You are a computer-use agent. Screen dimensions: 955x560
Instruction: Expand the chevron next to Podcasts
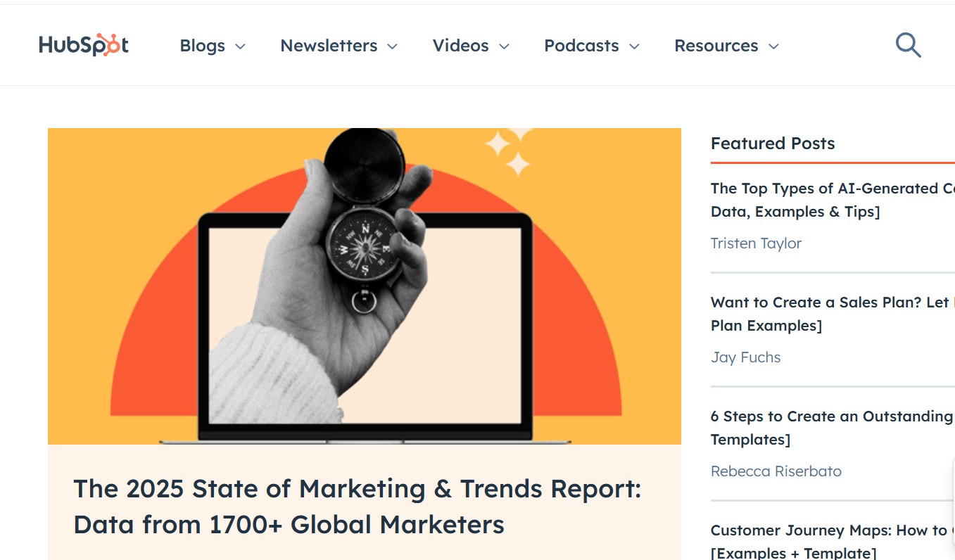[634, 46]
